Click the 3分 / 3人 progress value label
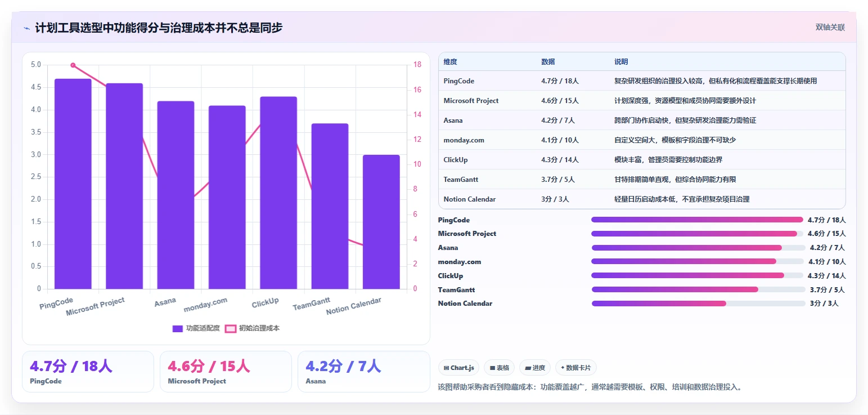This screenshot has height=415, width=868. (824, 304)
